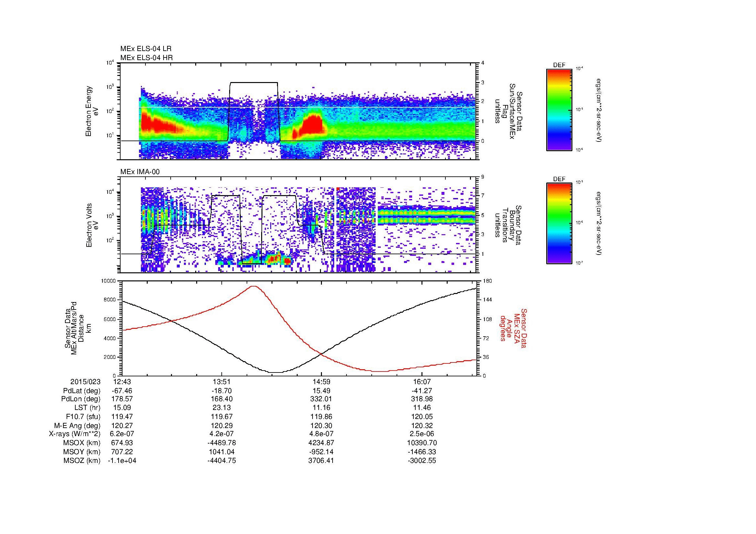Viewport: 756px width, 534px height.
Task: Click the red 'MEx SZA Angle' axis label
Action: [x=513, y=328]
